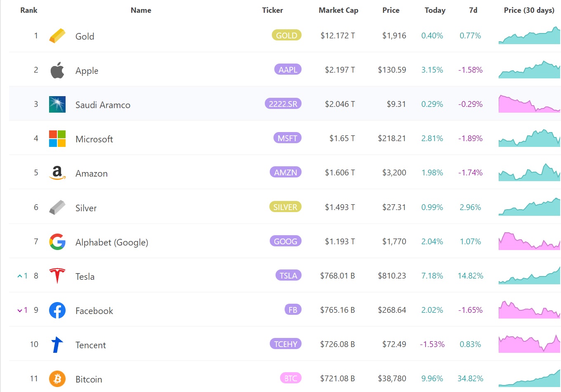Click the Microsoft four-square logo
The height and width of the screenshot is (392, 561).
pos(57,139)
